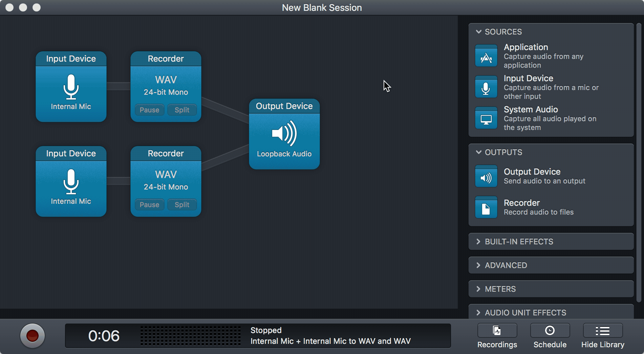Click 'Send audio to an output' description
This screenshot has height=354, width=644.
pos(544,181)
